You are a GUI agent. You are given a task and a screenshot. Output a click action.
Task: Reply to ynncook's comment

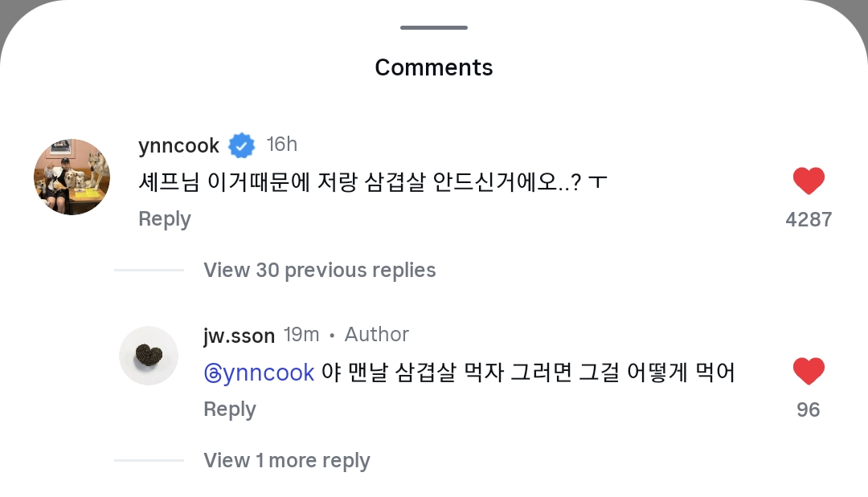point(164,219)
